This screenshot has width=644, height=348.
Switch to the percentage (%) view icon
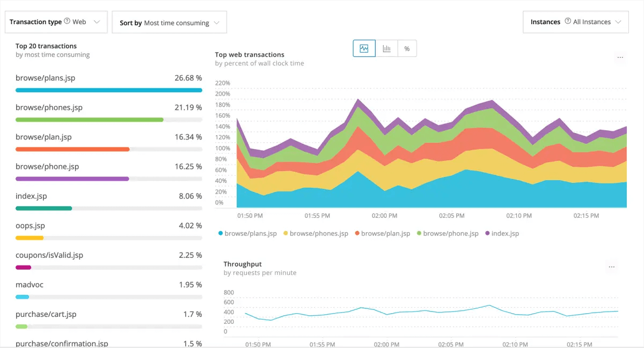[407, 48]
